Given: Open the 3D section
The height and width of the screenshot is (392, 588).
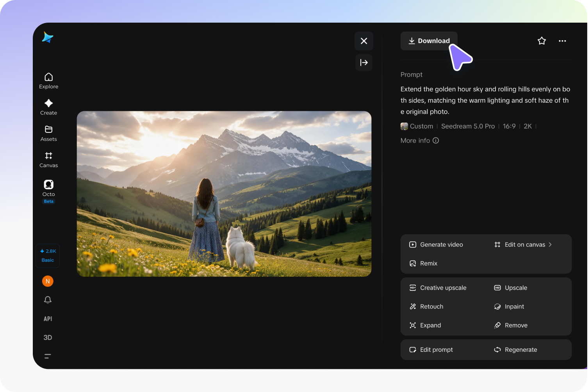Looking at the screenshot, I should tap(48, 337).
